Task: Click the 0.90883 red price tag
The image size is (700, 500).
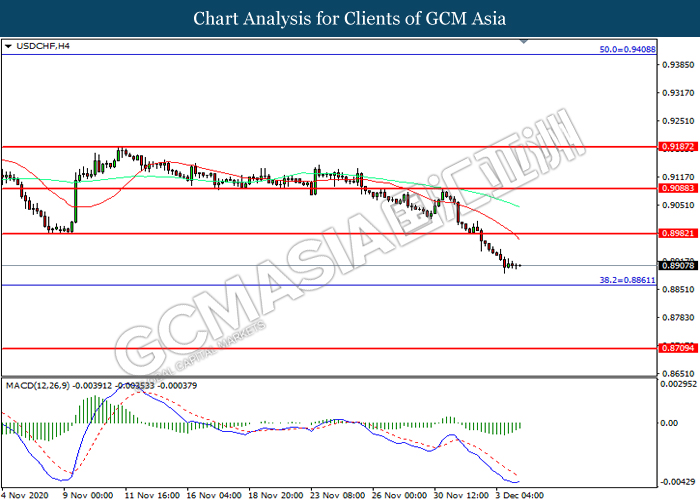Action: point(678,188)
